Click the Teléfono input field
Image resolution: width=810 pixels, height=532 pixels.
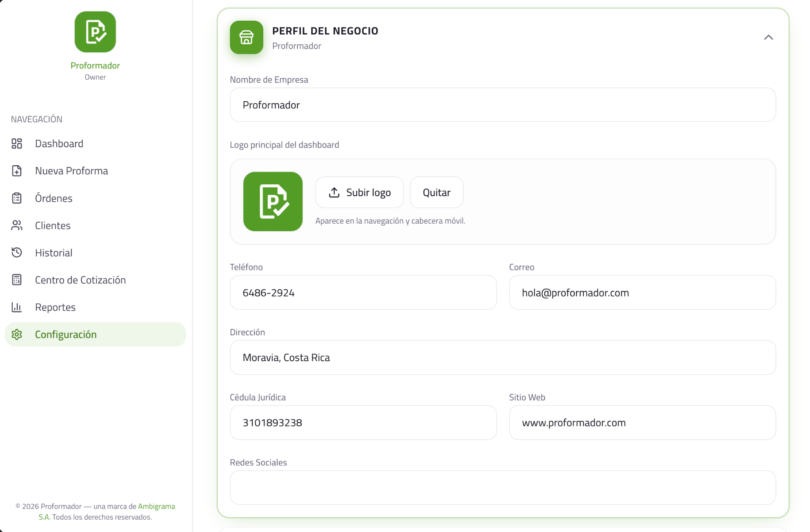click(x=363, y=293)
